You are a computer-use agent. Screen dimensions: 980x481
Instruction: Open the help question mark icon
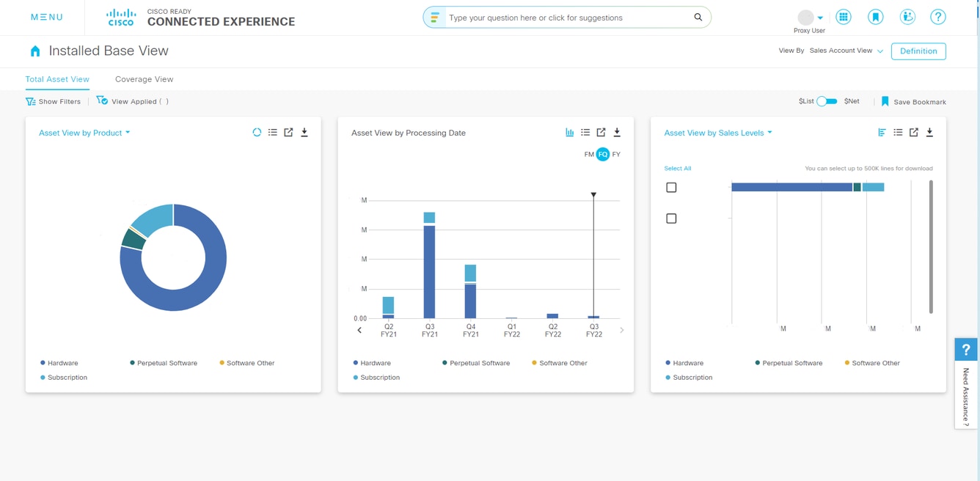[937, 17]
